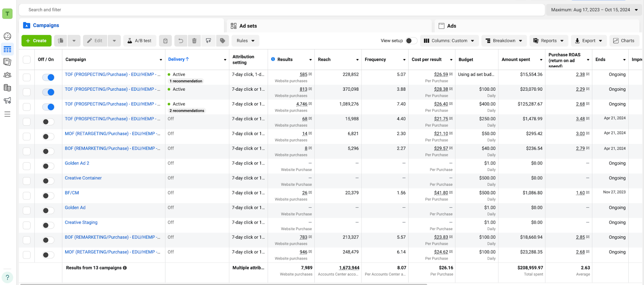Click the A/B test button
The image size is (644, 285).
140,41
